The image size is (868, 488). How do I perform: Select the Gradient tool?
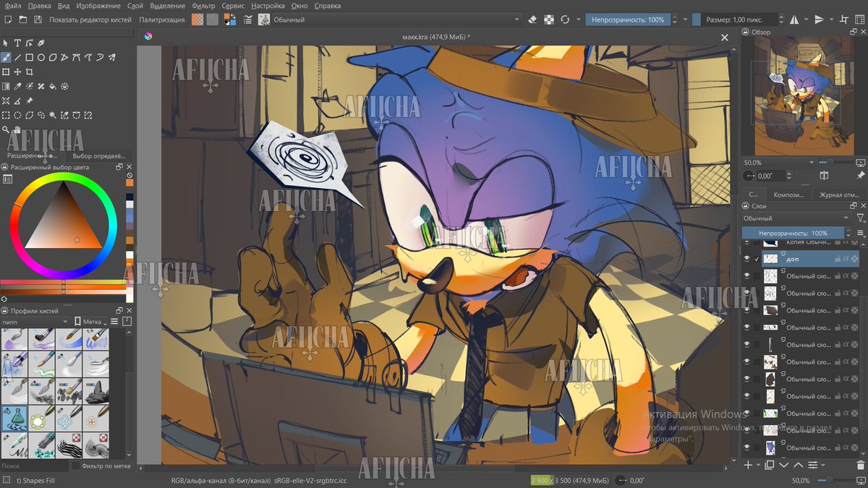point(5,86)
